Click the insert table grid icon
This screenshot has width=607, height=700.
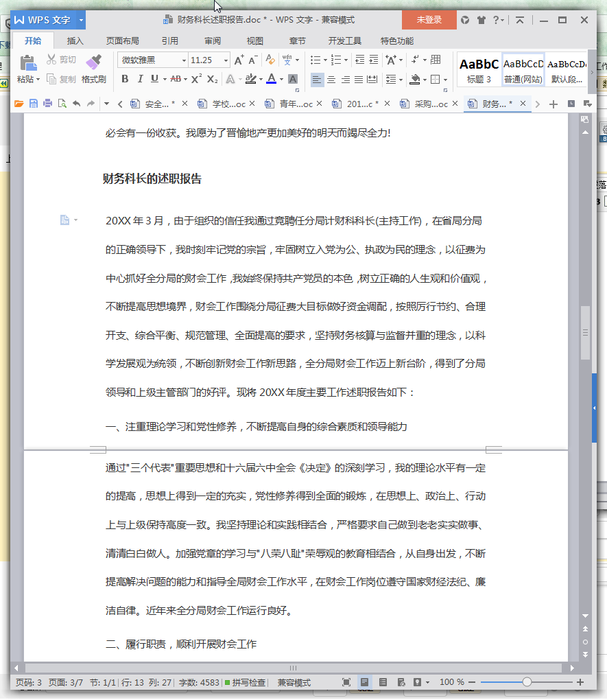click(x=436, y=60)
